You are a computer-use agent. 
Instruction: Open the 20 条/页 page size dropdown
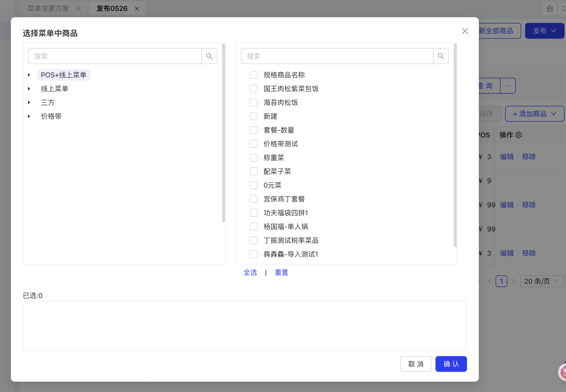[542, 281]
